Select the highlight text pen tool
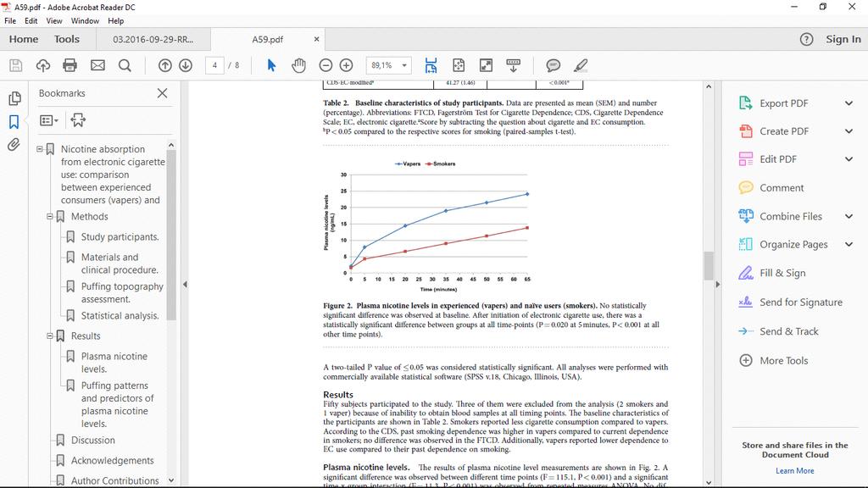 pos(581,65)
